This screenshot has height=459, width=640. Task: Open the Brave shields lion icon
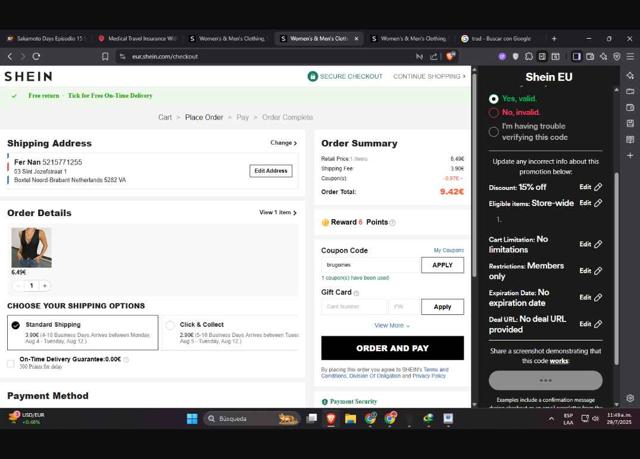coord(451,56)
